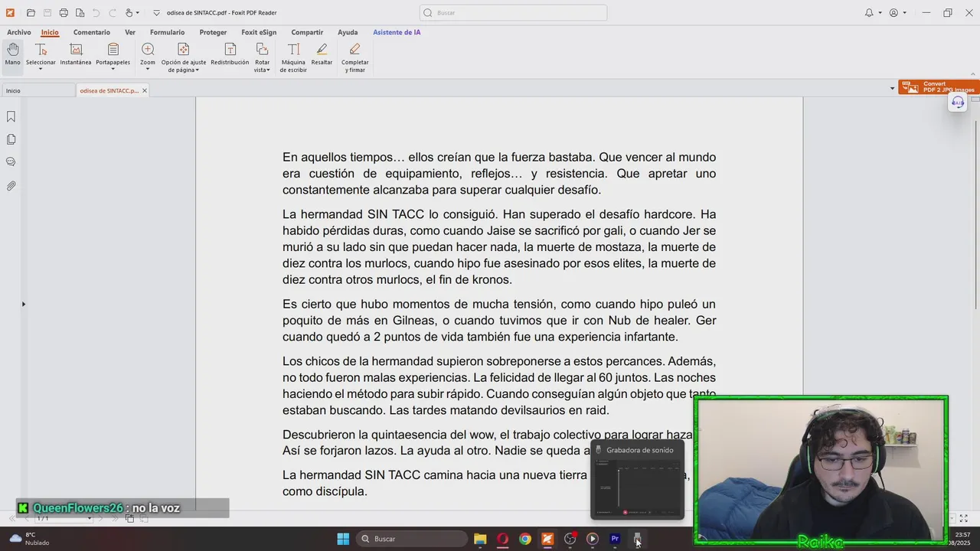Open the Asistente de IA tab
Screen dimensions: 980x551
(x=397, y=32)
